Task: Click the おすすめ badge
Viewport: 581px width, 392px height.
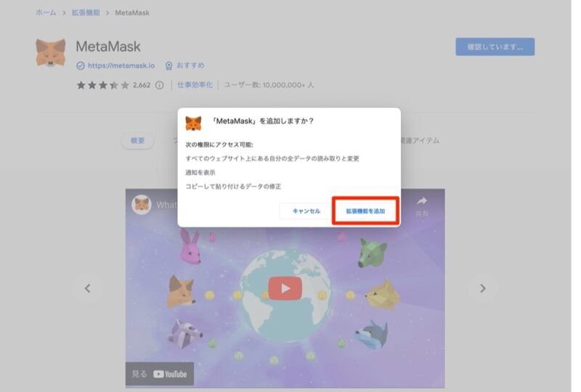Action: click(184, 65)
